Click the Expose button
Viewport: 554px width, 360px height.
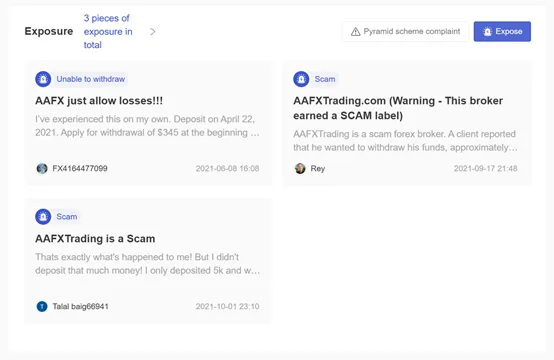pyautogui.click(x=502, y=31)
